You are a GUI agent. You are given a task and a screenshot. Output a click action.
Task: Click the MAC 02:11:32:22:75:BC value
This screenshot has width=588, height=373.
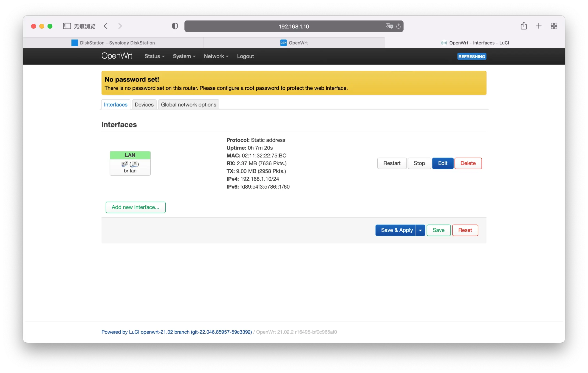point(264,156)
